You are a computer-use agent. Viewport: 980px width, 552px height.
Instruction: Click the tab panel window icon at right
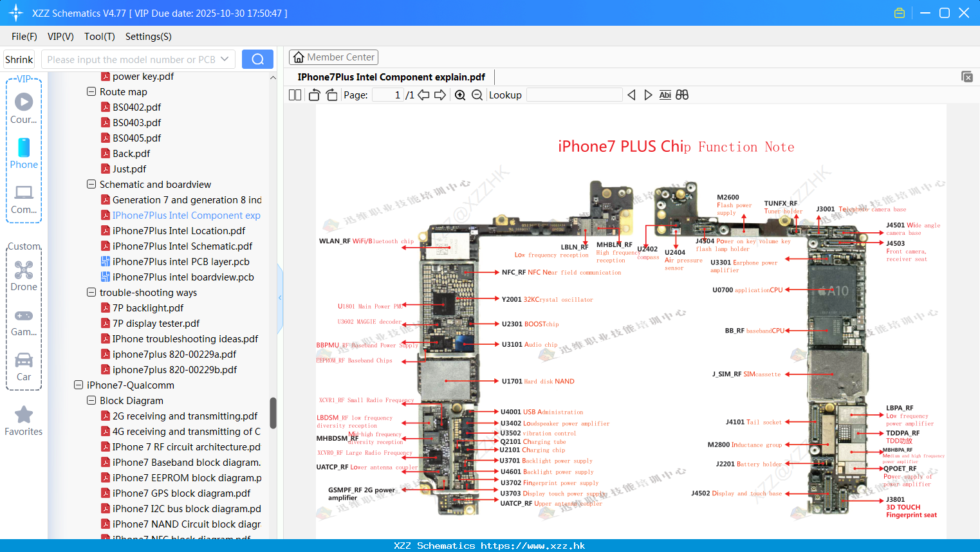tap(967, 77)
